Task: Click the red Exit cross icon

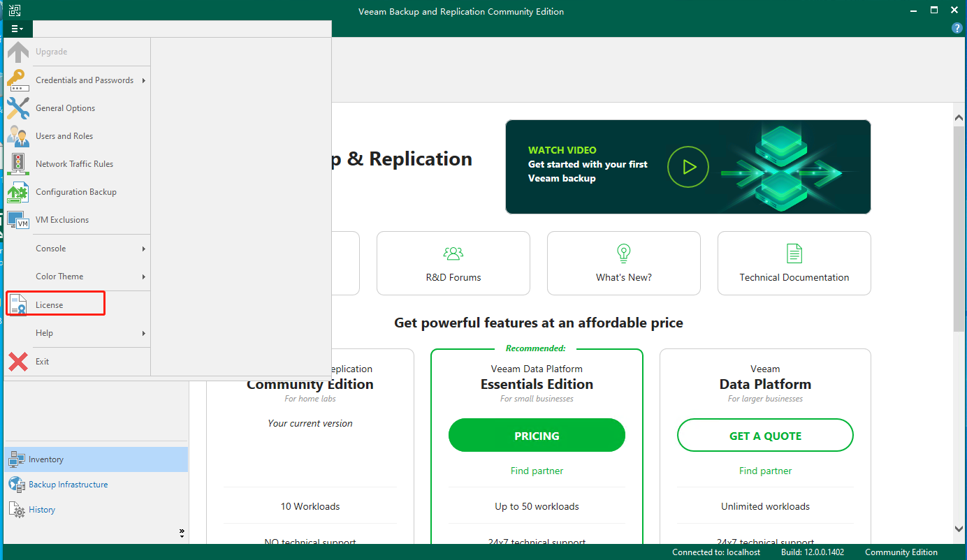Action: pos(18,362)
